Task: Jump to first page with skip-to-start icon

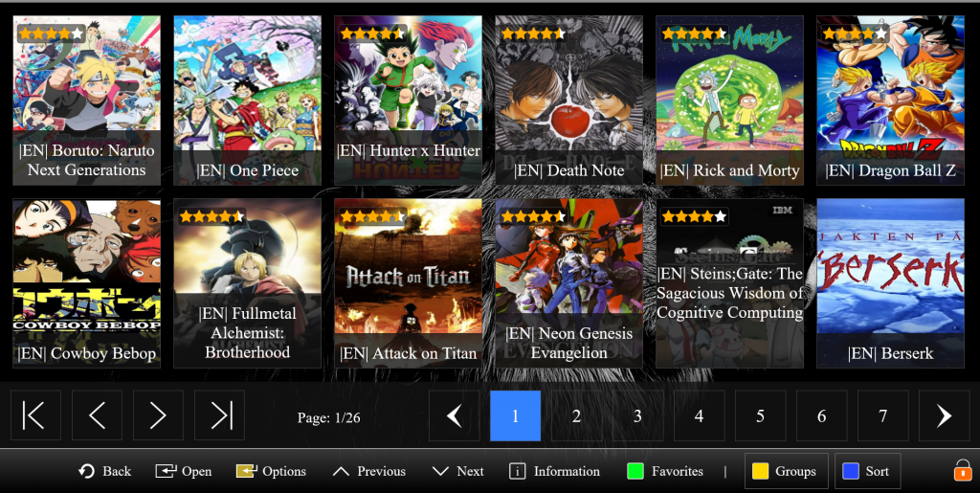Action: [35, 415]
